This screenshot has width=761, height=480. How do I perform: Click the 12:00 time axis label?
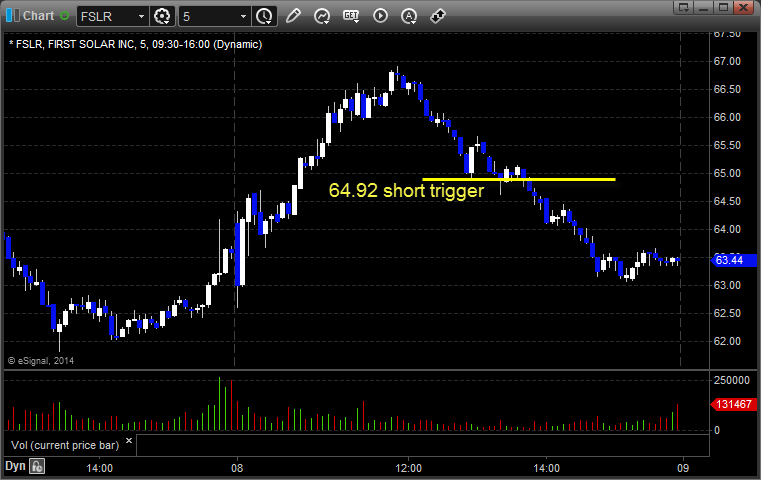click(x=409, y=468)
